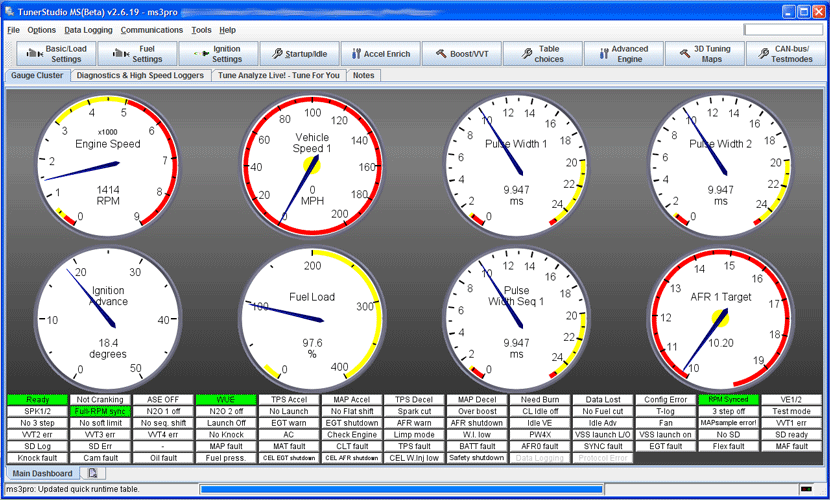Open Ignition Settings from the toolbar
This screenshot has width=830, height=500.
[x=216, y=54]
